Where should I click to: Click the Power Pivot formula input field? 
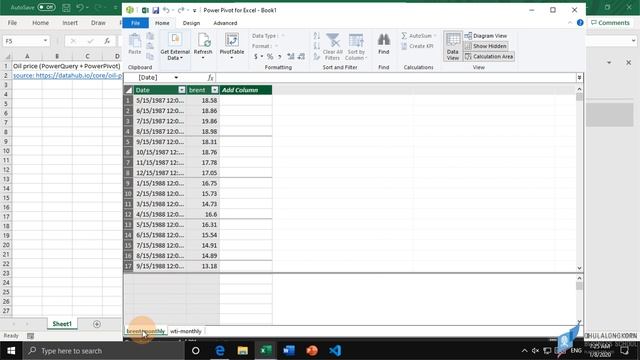coord(395,78)
